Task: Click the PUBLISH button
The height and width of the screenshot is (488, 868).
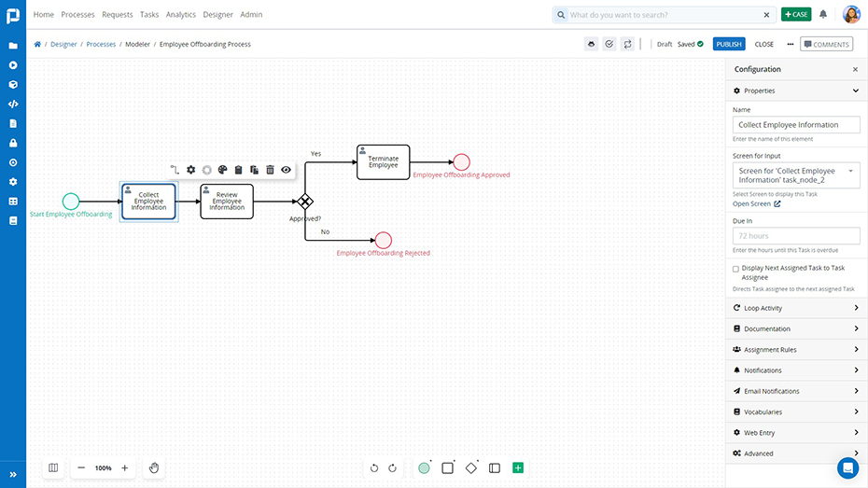Action: pyautogui.click(x=729, y=44)
